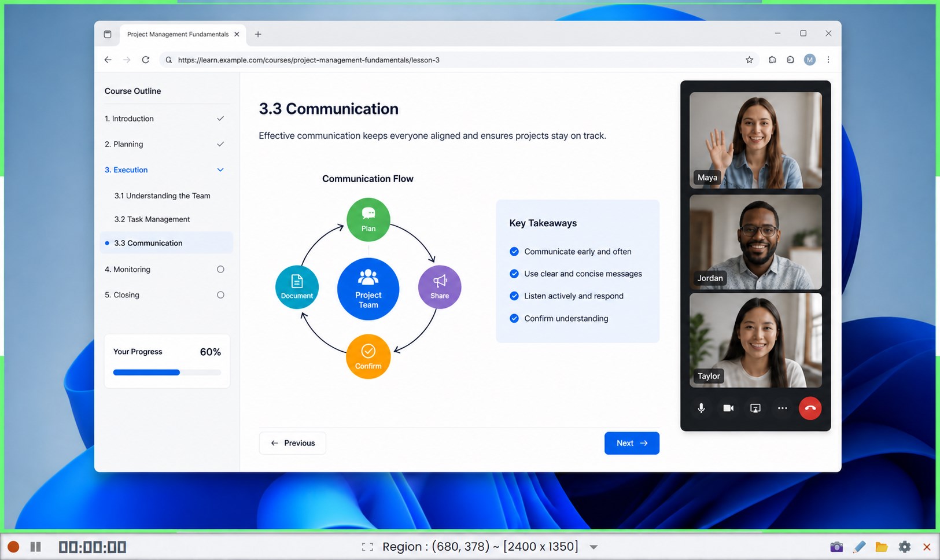Toggle 'Listen actively and respond' check
940x560 pixels.
pyautogui.click(x=514, y=296)
